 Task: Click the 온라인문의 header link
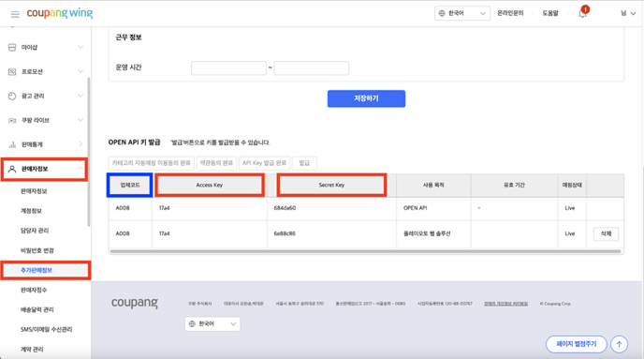coord(510,13)
